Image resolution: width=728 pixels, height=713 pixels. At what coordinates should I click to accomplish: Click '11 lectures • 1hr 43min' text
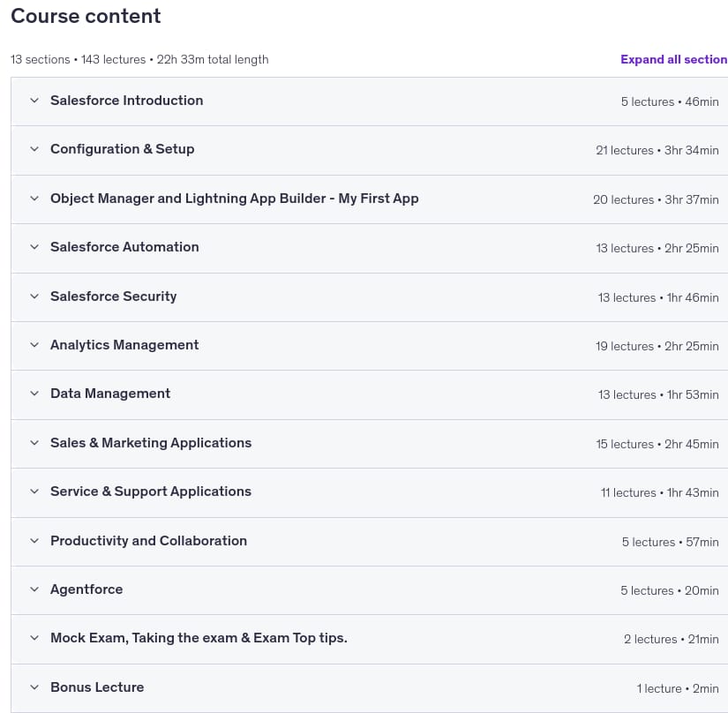pyautogui.click(x=660, y=493)
